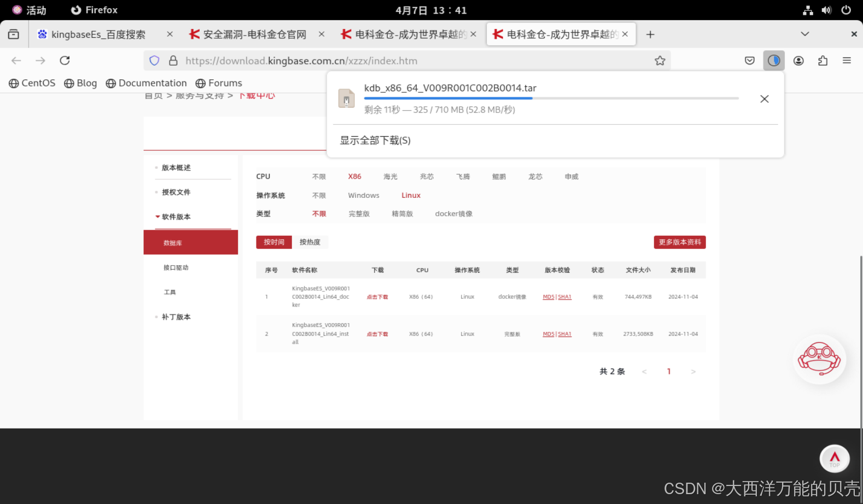Expand 补丁版本 in the sidebar
This screenshot has width=863, height=504.
pyautogui.click(x=176, y=317)
